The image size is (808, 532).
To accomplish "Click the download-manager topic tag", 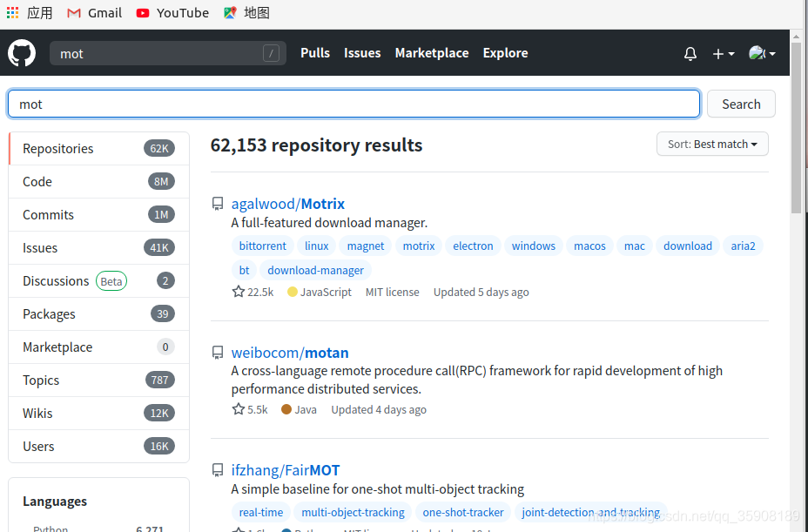I will [x=315, y=270].
